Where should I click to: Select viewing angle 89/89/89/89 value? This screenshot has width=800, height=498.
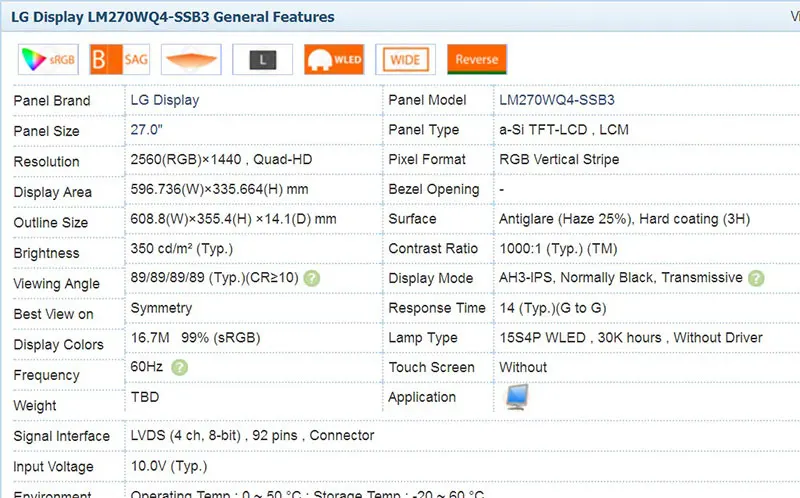(214, 278)
